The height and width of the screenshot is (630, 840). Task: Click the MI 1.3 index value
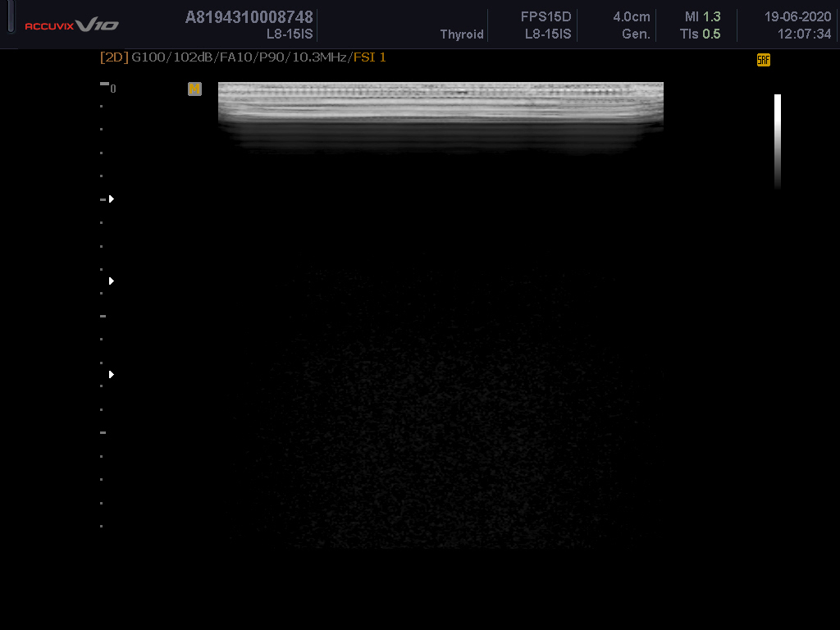(702, 17)
